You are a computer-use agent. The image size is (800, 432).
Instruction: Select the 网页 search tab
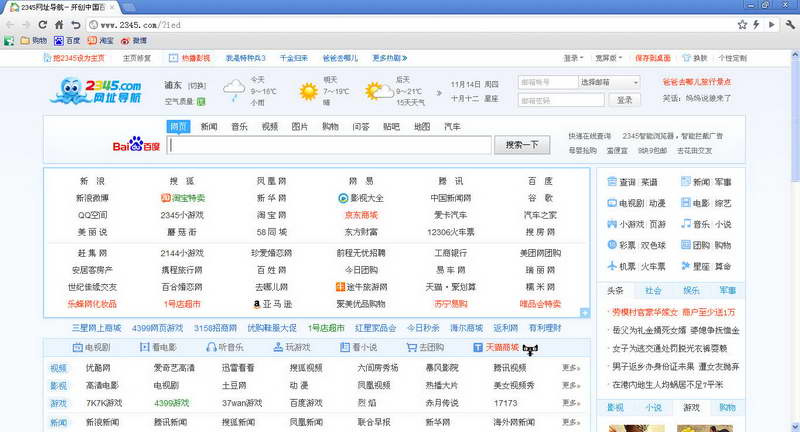(x=179, y=126)
